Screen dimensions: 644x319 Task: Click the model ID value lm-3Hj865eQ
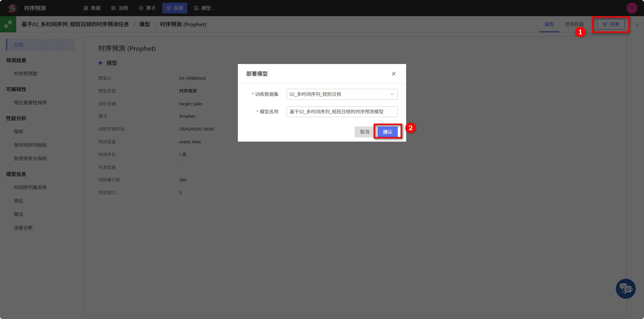tap(192, 78)
